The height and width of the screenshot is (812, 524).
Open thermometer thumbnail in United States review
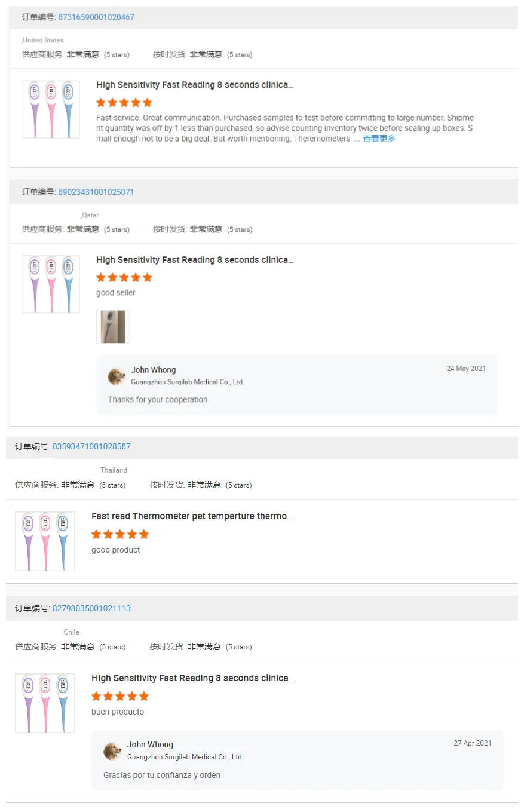[51, 109]
